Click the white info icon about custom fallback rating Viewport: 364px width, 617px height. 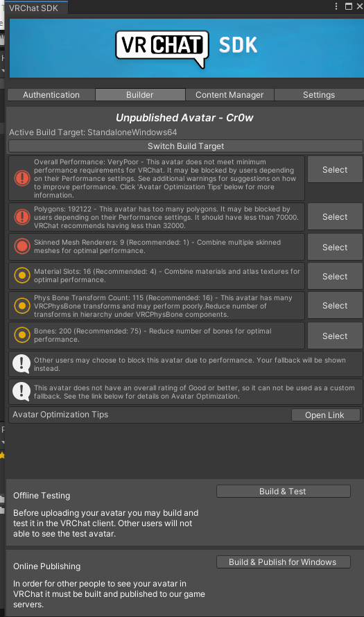pos(21,392)
